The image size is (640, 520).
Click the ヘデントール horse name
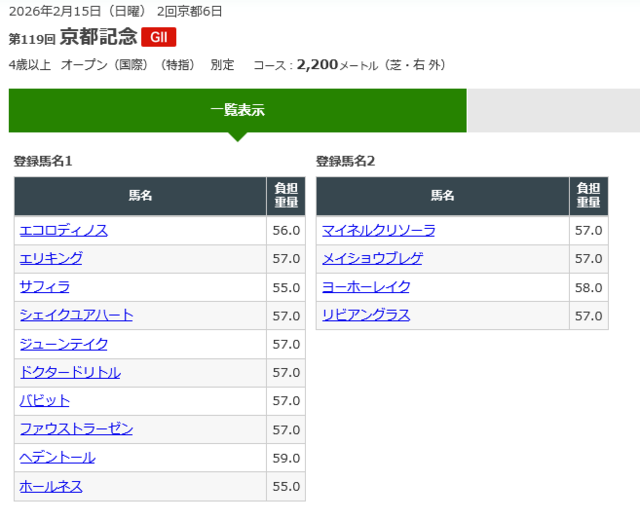pyautogui.click(x=57, y=457)
